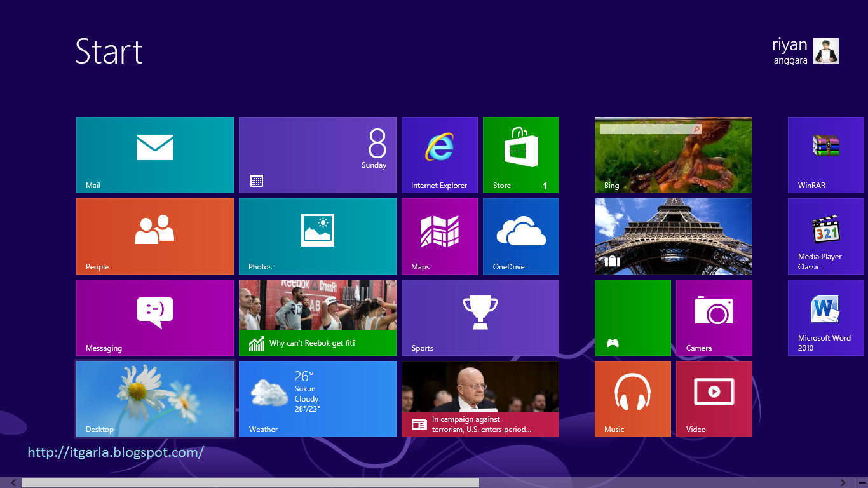Screen dimensions: 868x488
Task: Launch Media Player Classic tile
Action: [826, 236]
